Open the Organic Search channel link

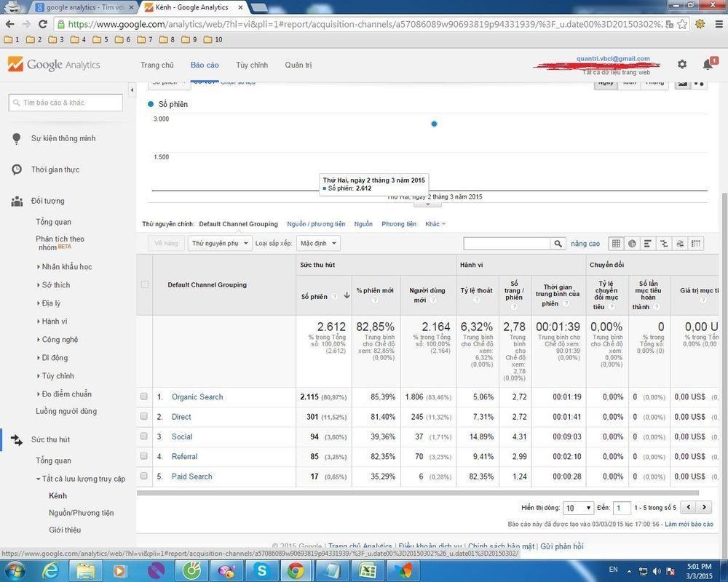197,396
